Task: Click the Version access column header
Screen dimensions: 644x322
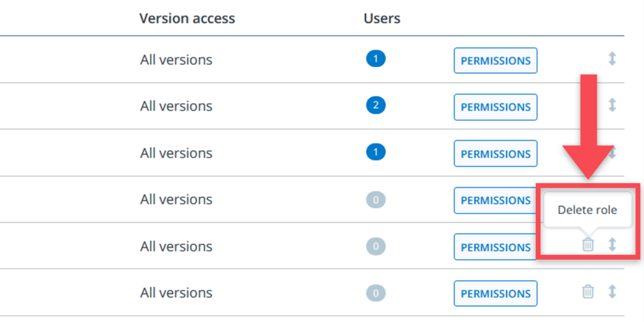Action: click(187, 18)
